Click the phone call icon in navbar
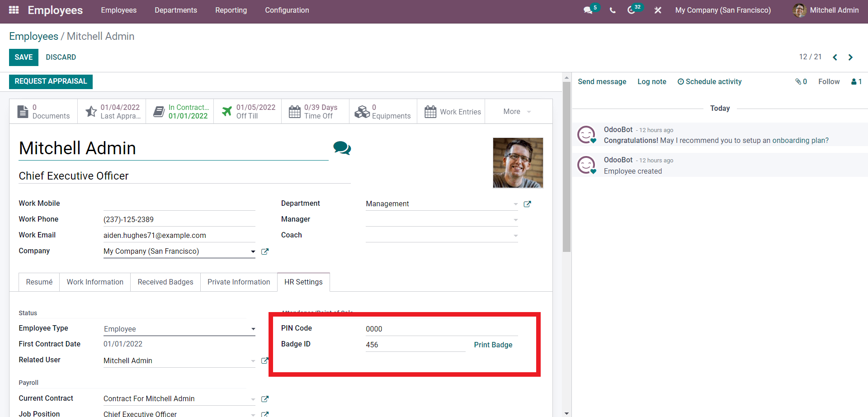Viewport: 868px width, 417px height. point(613,10)
